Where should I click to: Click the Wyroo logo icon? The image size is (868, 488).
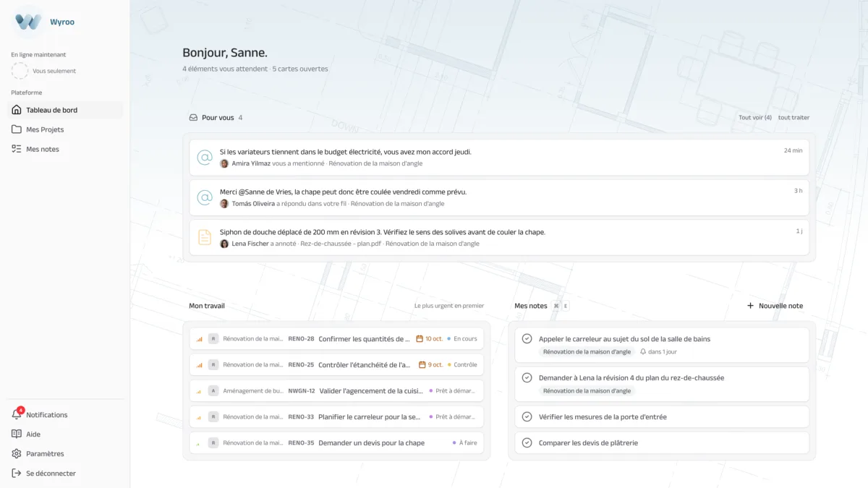pyautogui.click(x=28, y=22)
